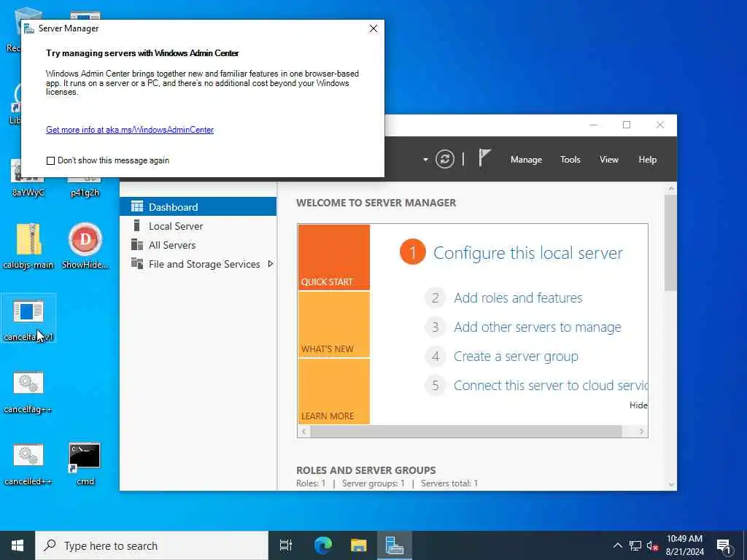The width and height of the screenshot is (747, 560).
Task: Open File and Storage Services
Action: (204, 264)
